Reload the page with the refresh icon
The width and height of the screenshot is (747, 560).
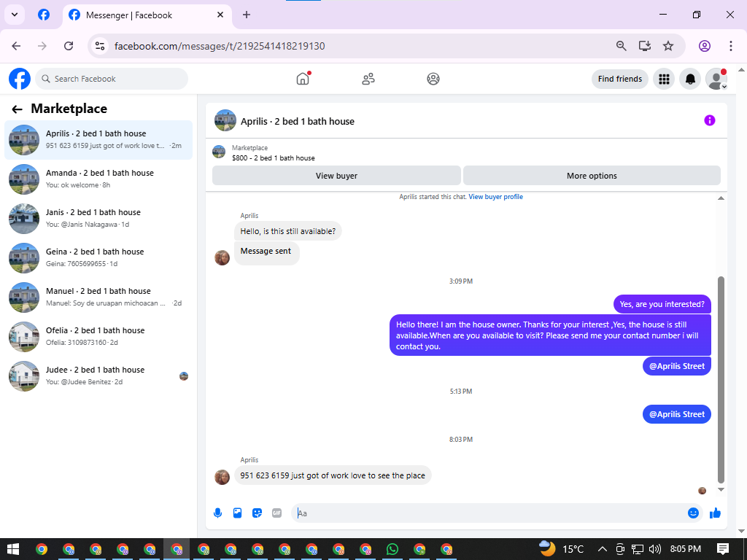69,46
